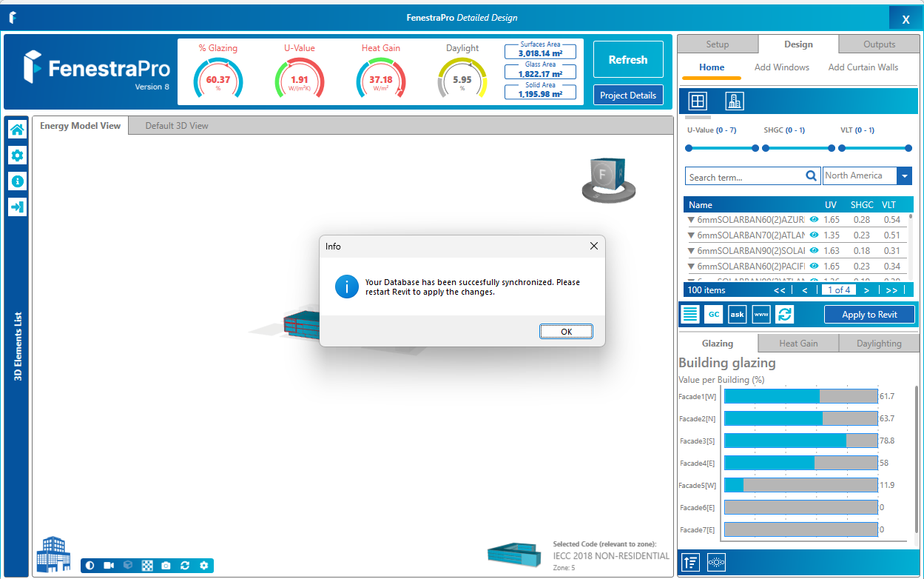Click the VLT slider's right handle
The image size is (924, 579).
click(x=908, y=148)
